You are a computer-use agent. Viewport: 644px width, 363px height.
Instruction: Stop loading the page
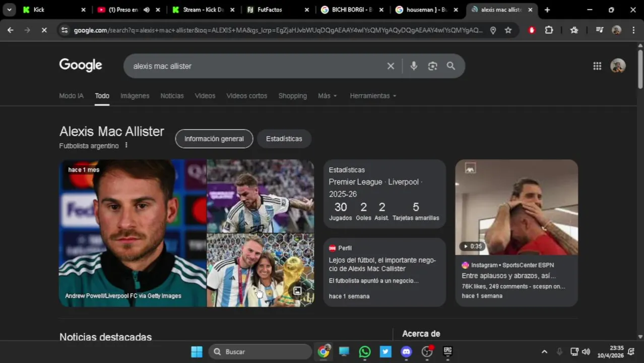click(x=44, y=30)
